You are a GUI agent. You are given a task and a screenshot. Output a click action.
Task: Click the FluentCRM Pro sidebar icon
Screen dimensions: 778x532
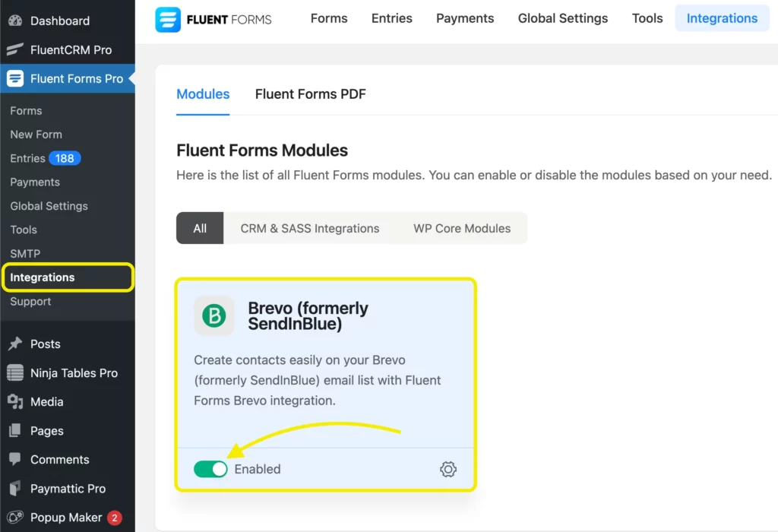15,49
